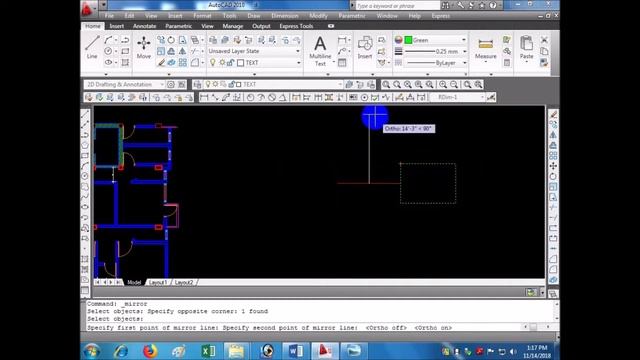Select the Rectangle tool in ribbon Draw panel

[125, 51]
